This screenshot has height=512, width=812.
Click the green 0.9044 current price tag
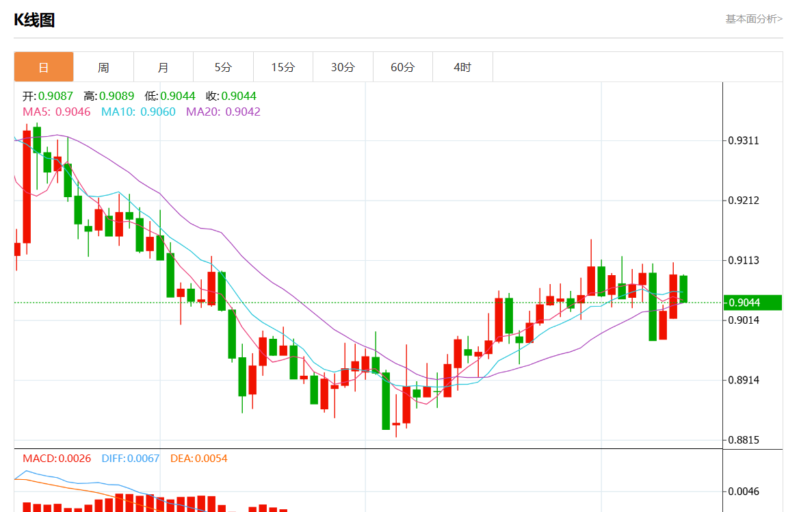tap(752, 303)
